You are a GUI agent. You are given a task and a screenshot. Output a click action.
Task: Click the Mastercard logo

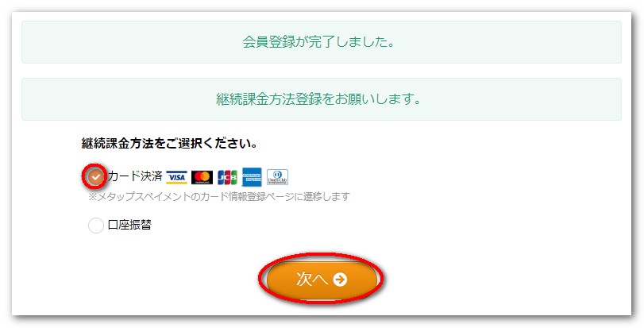[x=202, y=177]
